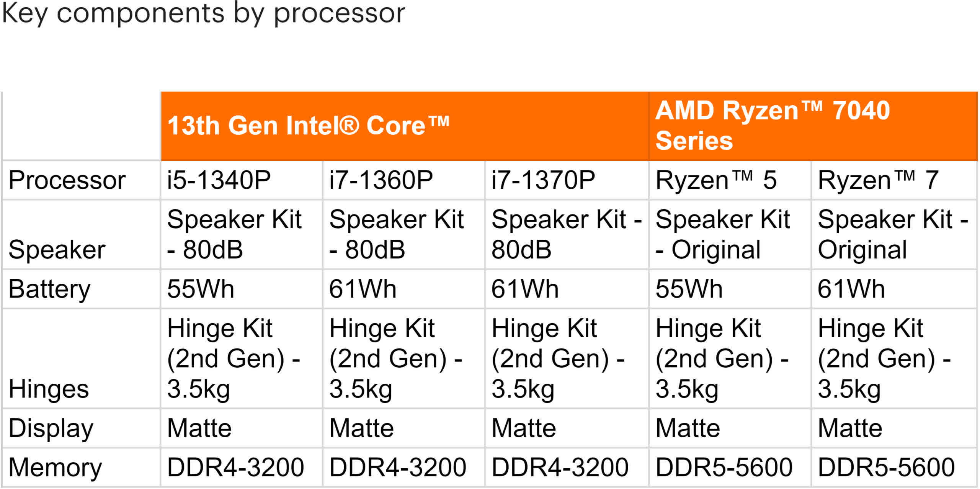Click the Ryzen 5 processor cell

730,180
